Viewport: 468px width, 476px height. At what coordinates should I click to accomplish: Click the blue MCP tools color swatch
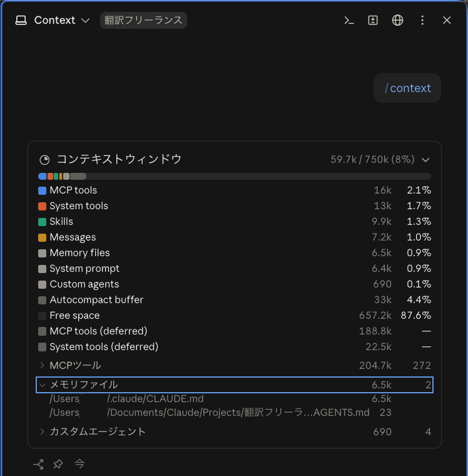[x=42, y=190]
